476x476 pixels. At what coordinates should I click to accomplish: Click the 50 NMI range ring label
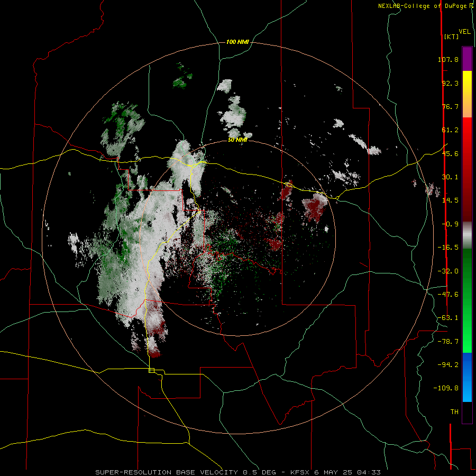(237, 140)
